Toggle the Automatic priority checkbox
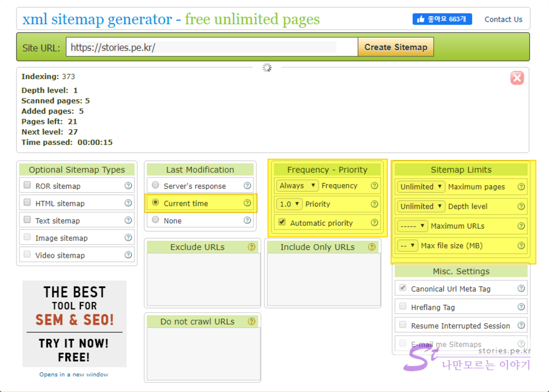 (x=282, y=222)
